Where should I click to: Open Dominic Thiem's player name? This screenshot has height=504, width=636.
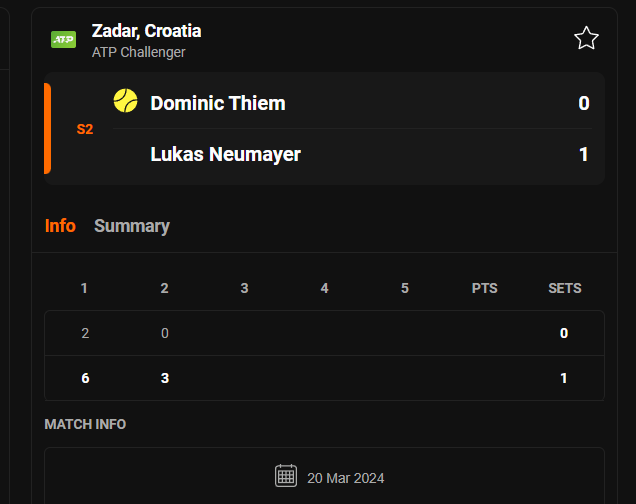tap(218, 103)
